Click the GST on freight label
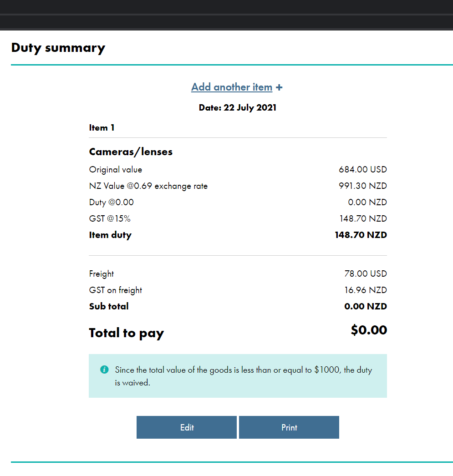 pos(116,290)
